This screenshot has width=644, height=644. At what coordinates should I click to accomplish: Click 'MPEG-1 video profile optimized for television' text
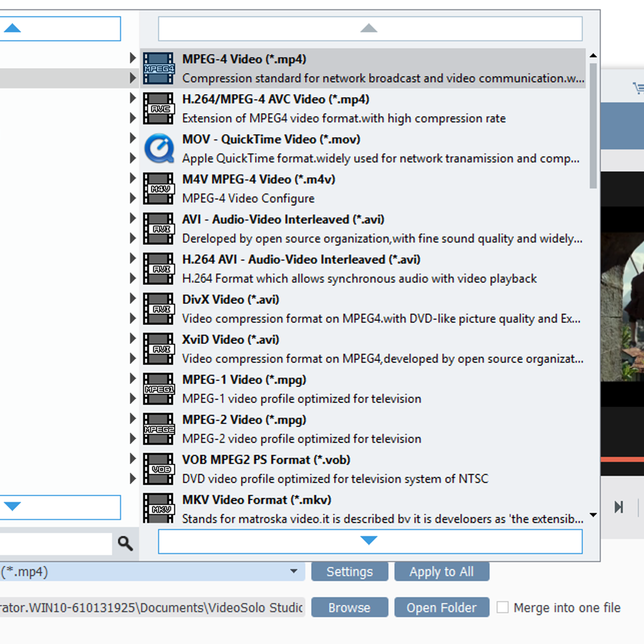[x=302, y=399]
